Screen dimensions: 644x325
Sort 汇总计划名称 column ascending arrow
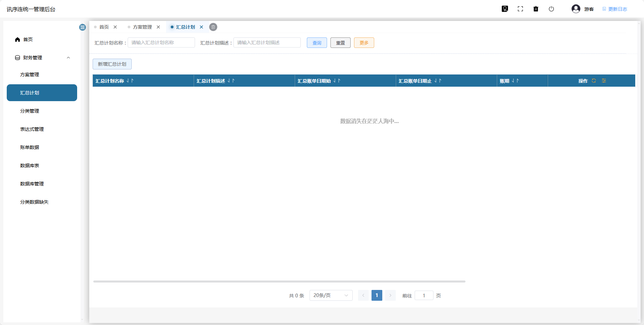(x=132, y=81)
